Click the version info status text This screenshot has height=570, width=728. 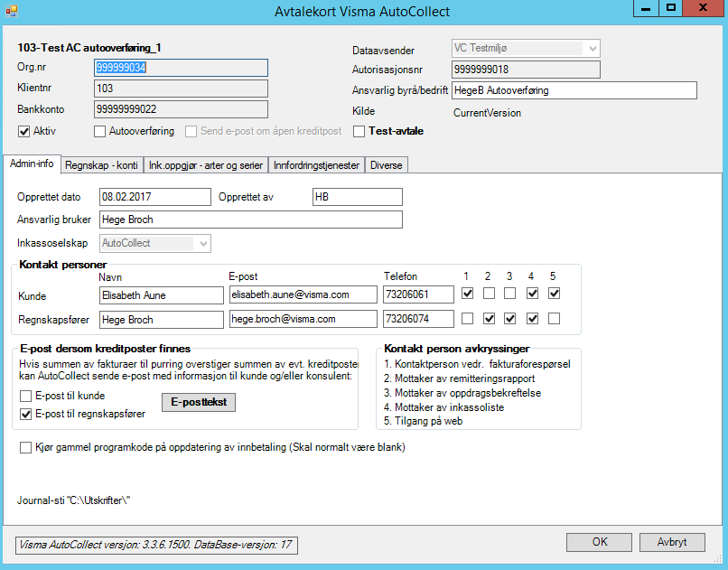pos(156,545)
